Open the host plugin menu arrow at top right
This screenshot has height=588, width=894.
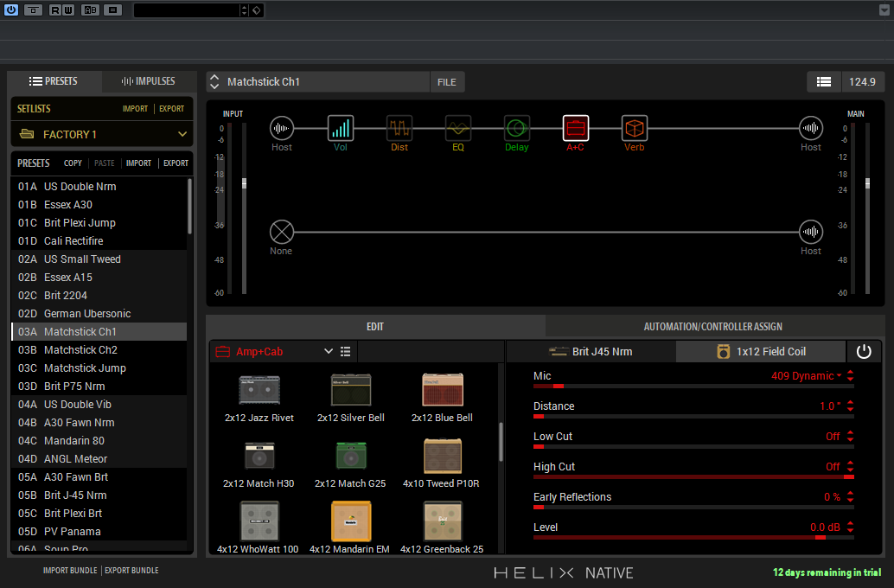click(x=884, y=10)
